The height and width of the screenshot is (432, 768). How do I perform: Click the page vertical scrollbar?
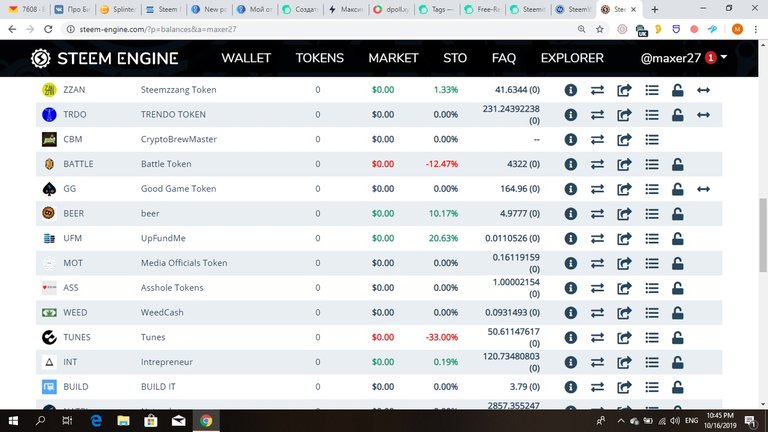763,235
